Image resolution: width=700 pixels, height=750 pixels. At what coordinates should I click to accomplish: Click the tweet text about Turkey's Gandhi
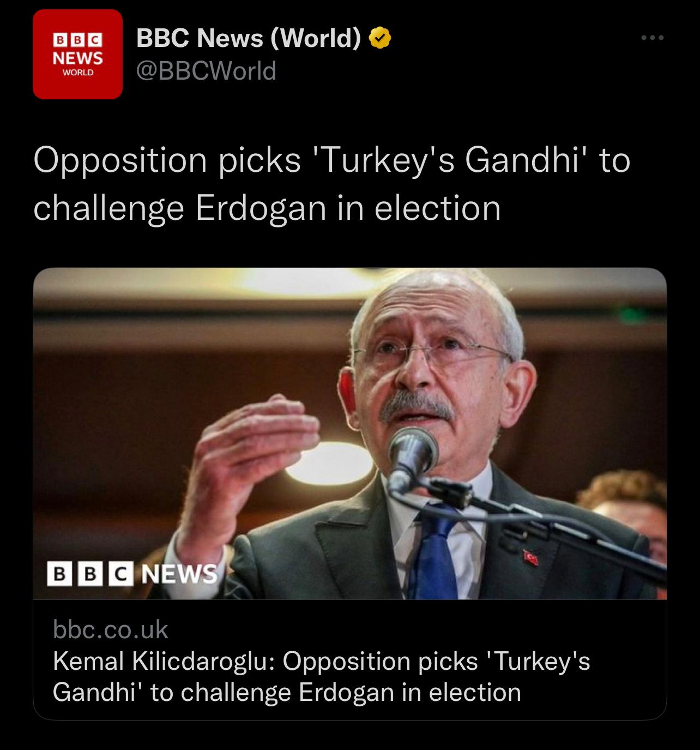[x=331, y=184]
